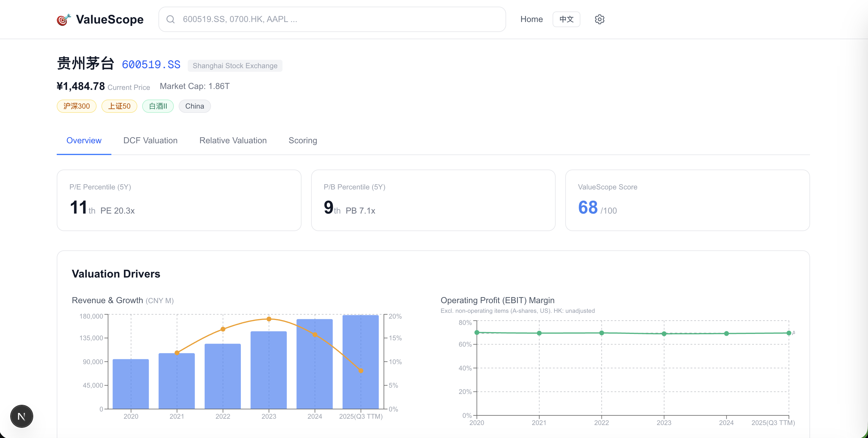
Task: Click the 2024 revenue bar
Action: coord(315,364)
